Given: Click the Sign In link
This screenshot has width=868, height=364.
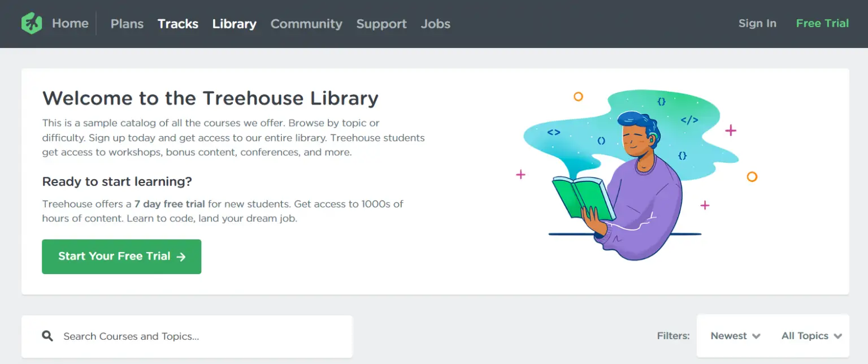Looking at the screenshot, I should click(x=757, y=23).
